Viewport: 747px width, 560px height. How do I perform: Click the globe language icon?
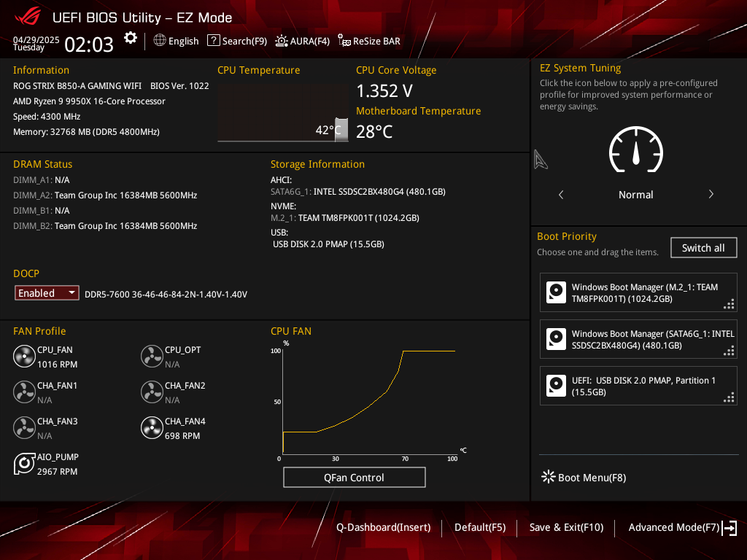click(x=160, y=41)
